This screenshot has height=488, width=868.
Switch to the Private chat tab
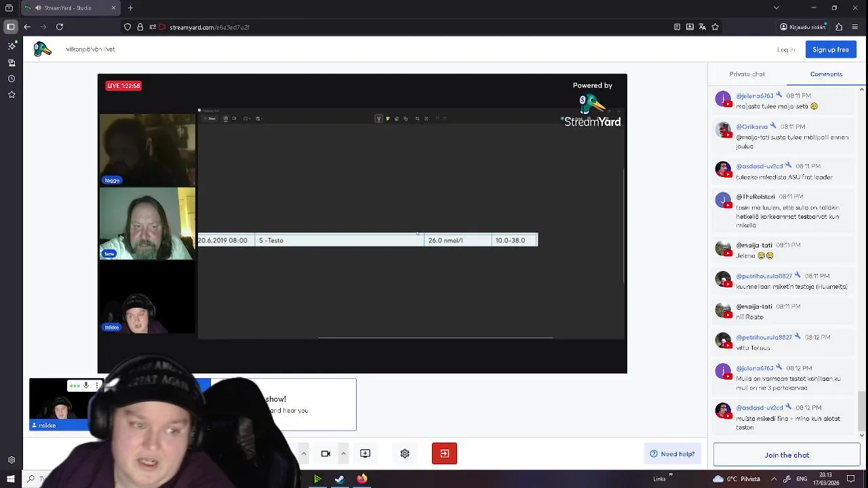tap(747, 74)
